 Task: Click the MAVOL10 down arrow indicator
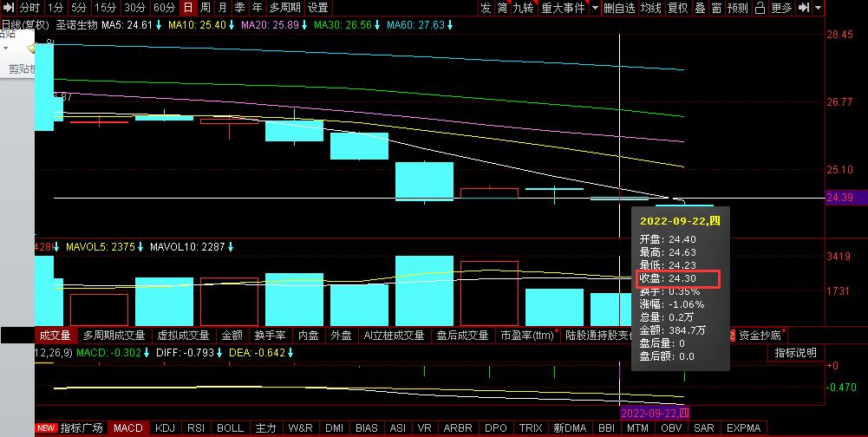point(231,247)
